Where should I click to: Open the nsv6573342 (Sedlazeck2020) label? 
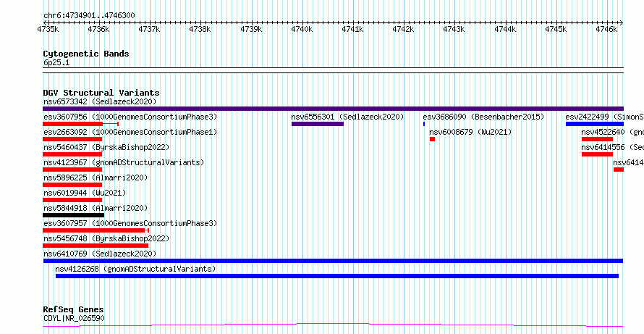click(x=100, y=101)
